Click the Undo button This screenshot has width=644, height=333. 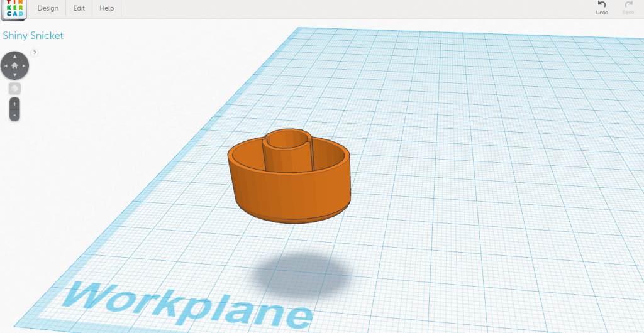point(602,8)
